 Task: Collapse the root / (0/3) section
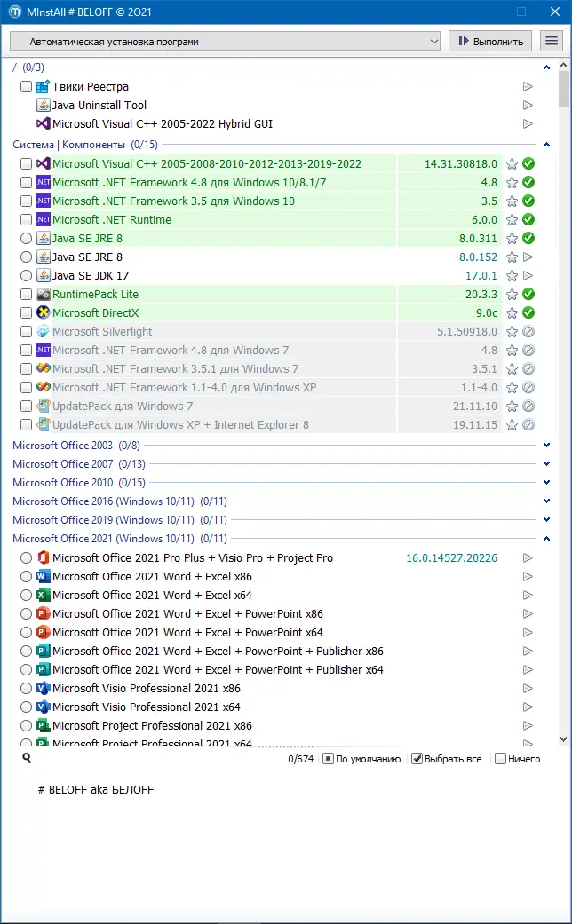tap(546, 67)
